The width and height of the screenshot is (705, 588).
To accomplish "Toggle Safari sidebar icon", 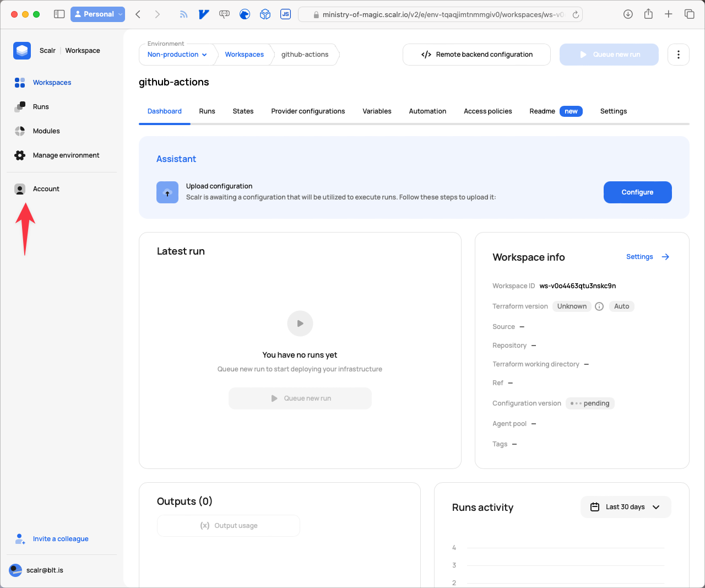I will 59,14.
